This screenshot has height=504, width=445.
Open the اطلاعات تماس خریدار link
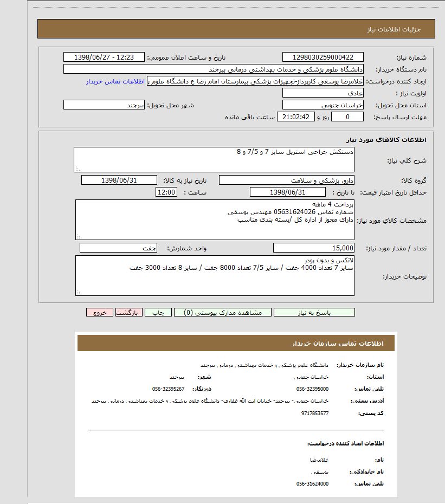[115, 81]
